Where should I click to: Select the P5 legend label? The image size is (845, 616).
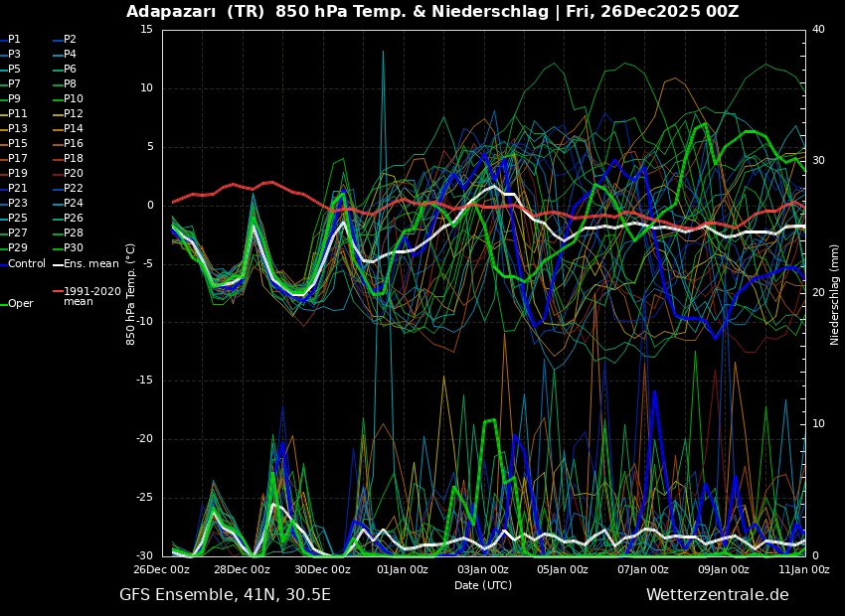click(14, 69)
